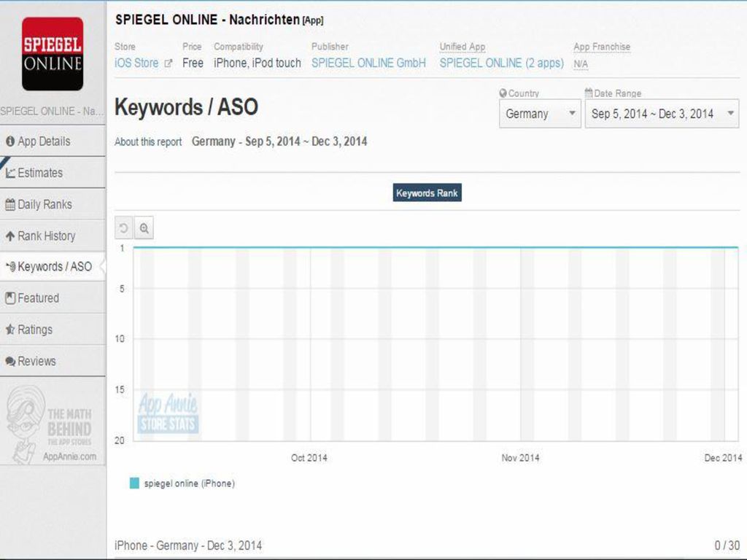Click the globe icon beside Country
This screenshot has width=747, height=560.
pyautogui.click(x=503, y=93)
